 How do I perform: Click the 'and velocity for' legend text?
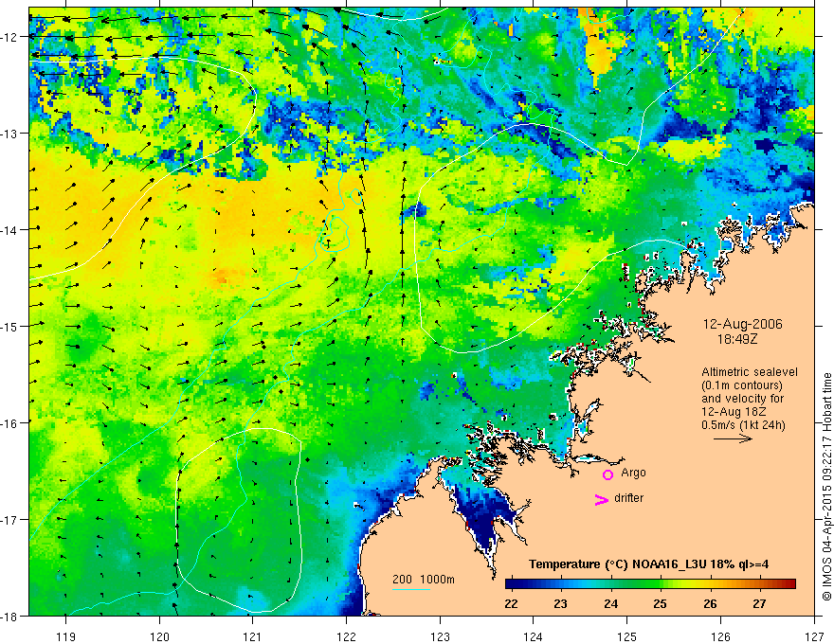[742, 399]
